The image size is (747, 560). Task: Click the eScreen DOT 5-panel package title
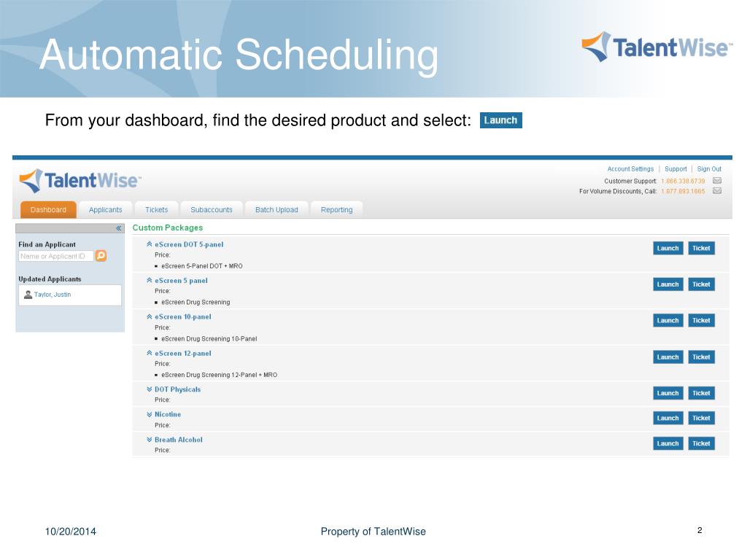tap(189, 244)
